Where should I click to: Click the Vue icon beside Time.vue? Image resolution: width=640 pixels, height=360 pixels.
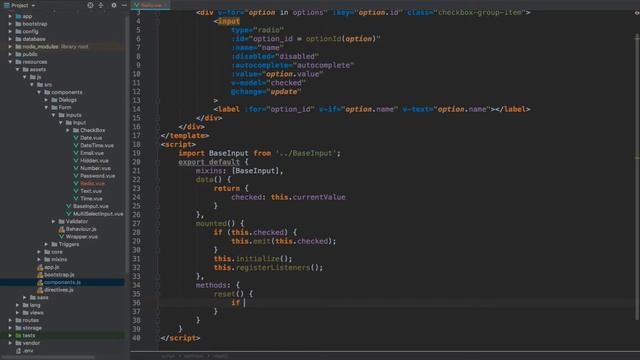(x=76, y=199)
